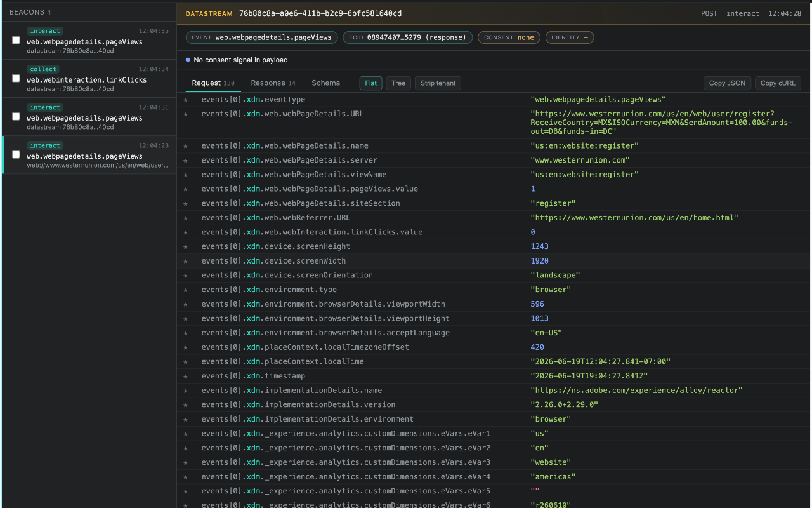Star the implementationDetails.version row
Screen dimensions: 812x508
pyautogui.click(x=186, y=405)
